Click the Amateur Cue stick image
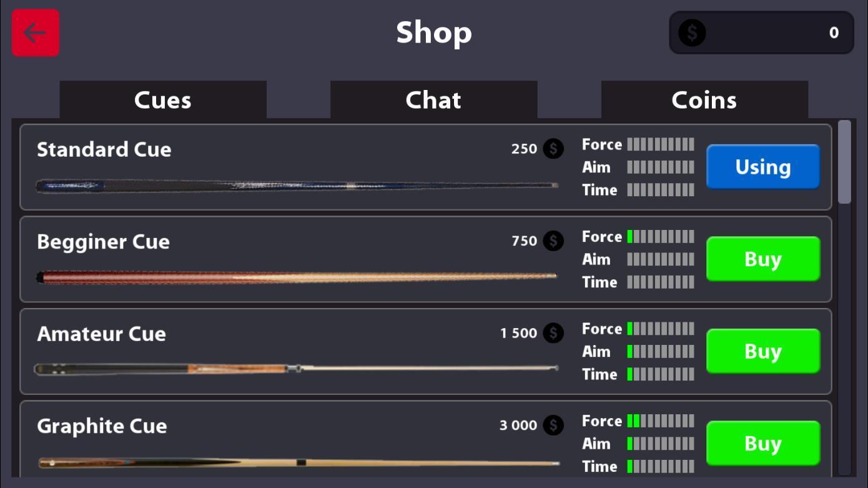This screenshot has width=868, height=488. 297,369
